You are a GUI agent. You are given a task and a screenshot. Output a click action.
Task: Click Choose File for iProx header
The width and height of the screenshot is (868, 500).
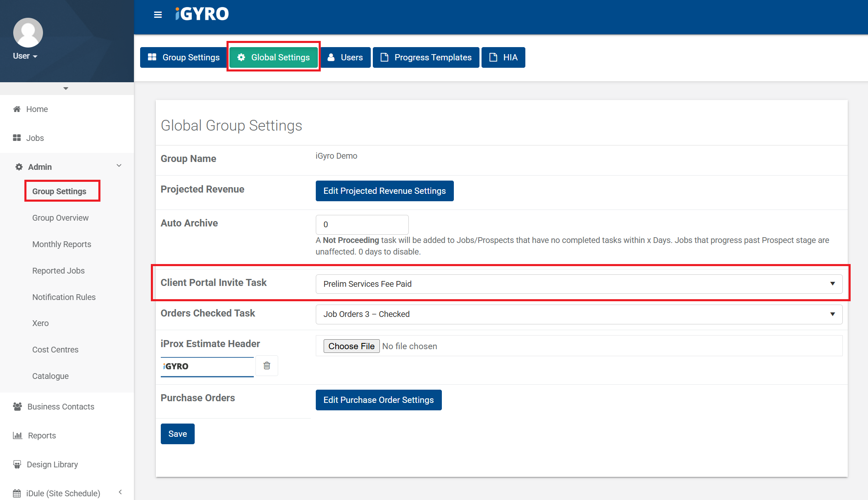pyautogui.click(x=351, y=346)
